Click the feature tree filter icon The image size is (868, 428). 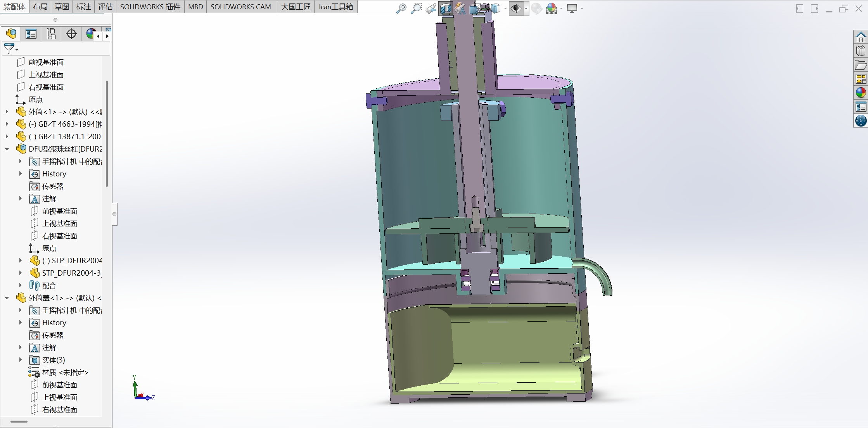(x=9, y=49)
